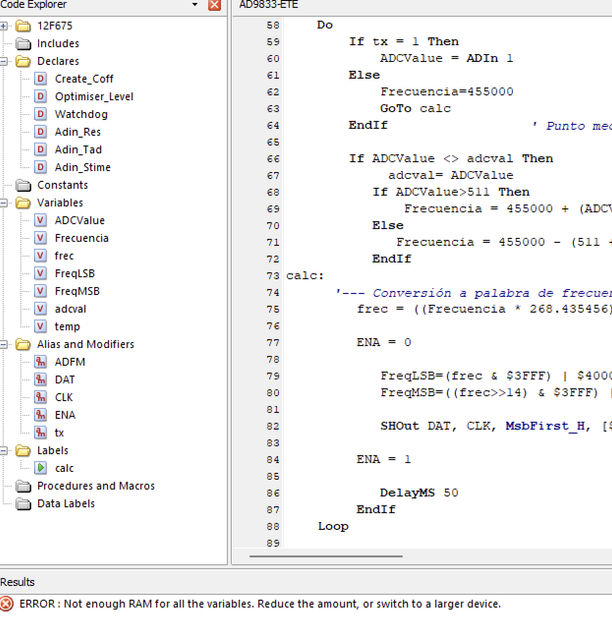Click the alias icon beside tx
This screenshot has height=640, width=612.
pyautogui.click(x=40, y=433)
